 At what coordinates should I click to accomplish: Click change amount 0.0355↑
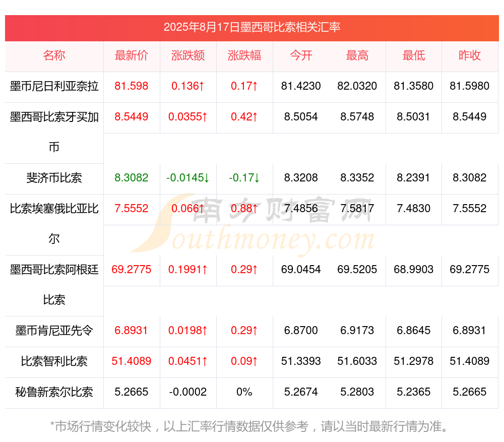(187, 117)
